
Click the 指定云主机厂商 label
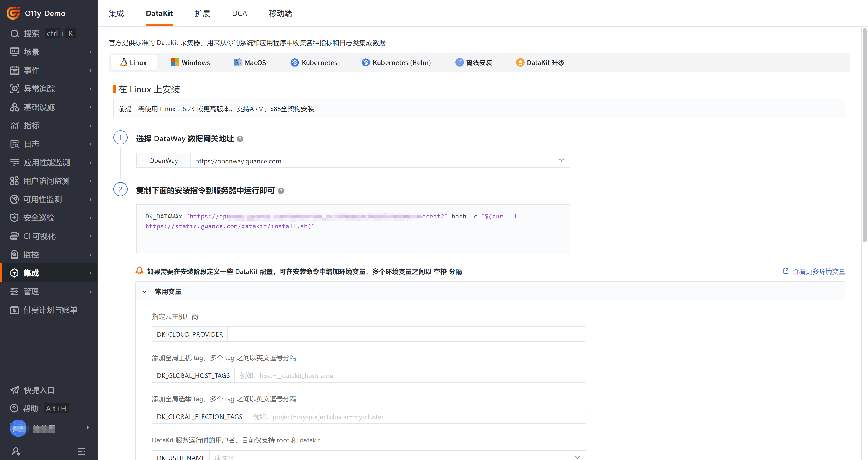(x=175, y=316)
